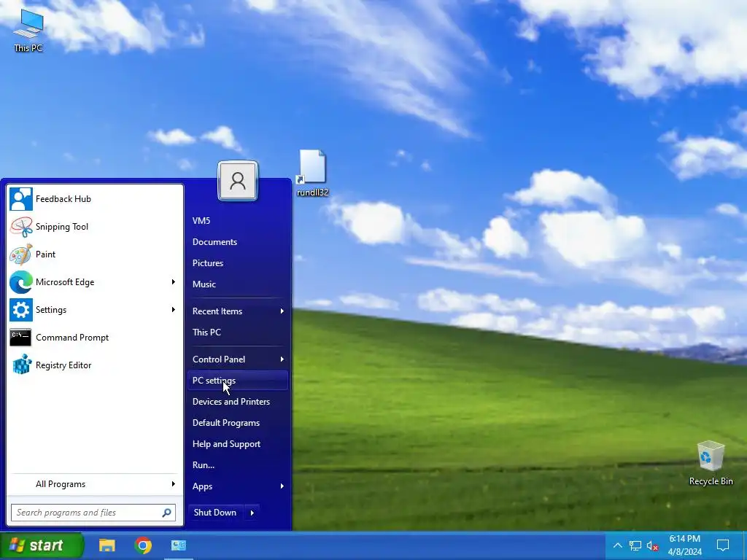Open the network status tray icon

tap(635, 545)
